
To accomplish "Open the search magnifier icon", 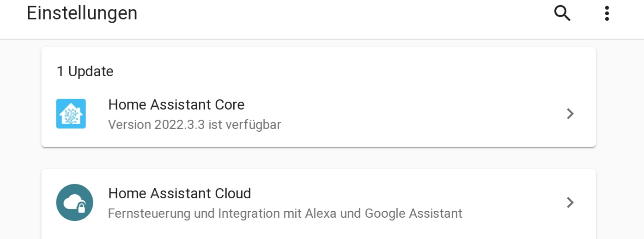I will click(x=562, y=13).
